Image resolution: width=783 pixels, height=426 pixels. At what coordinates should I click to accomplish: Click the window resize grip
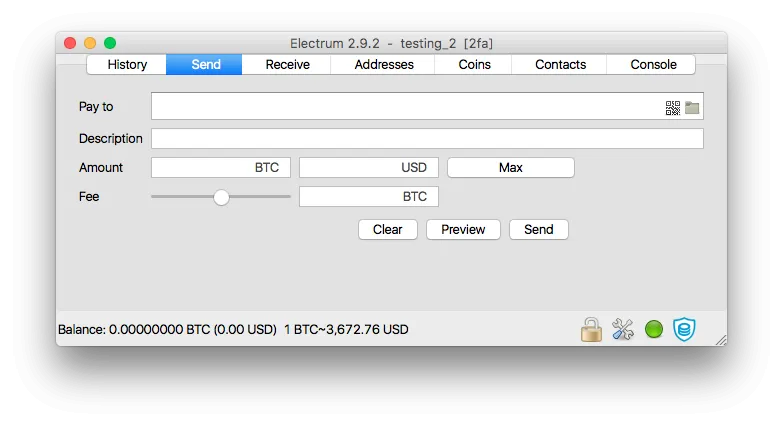coord(721,340)
